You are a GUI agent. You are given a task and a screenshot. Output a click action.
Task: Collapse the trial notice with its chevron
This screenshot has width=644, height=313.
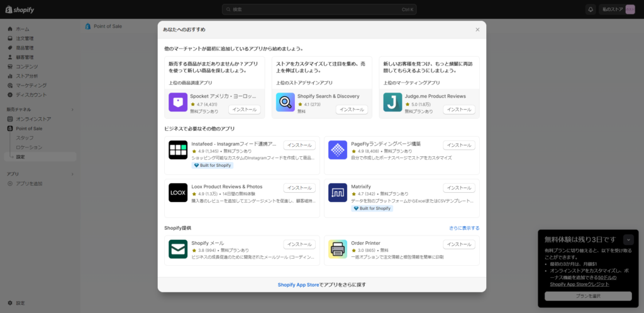pos(628,240)
